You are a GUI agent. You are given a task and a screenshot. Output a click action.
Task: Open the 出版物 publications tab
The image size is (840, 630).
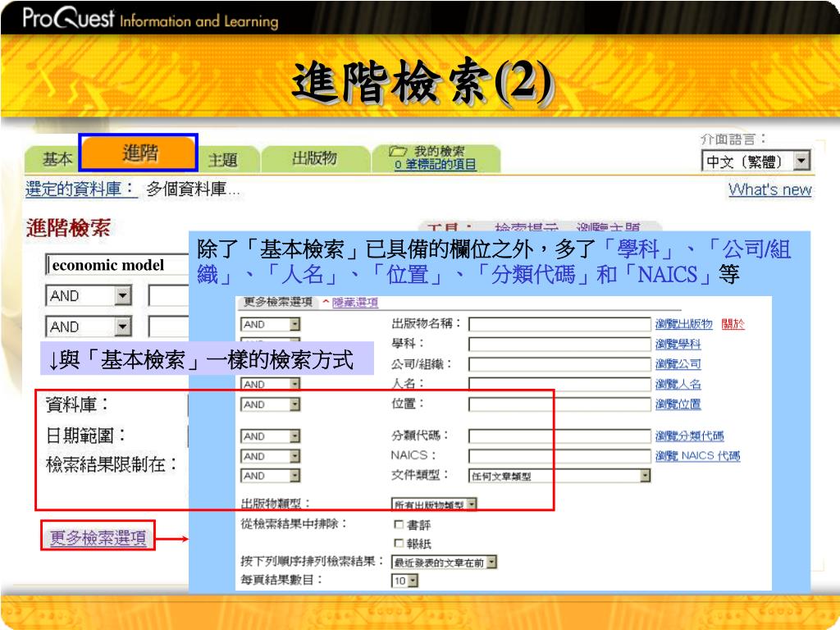pos(314,158)
